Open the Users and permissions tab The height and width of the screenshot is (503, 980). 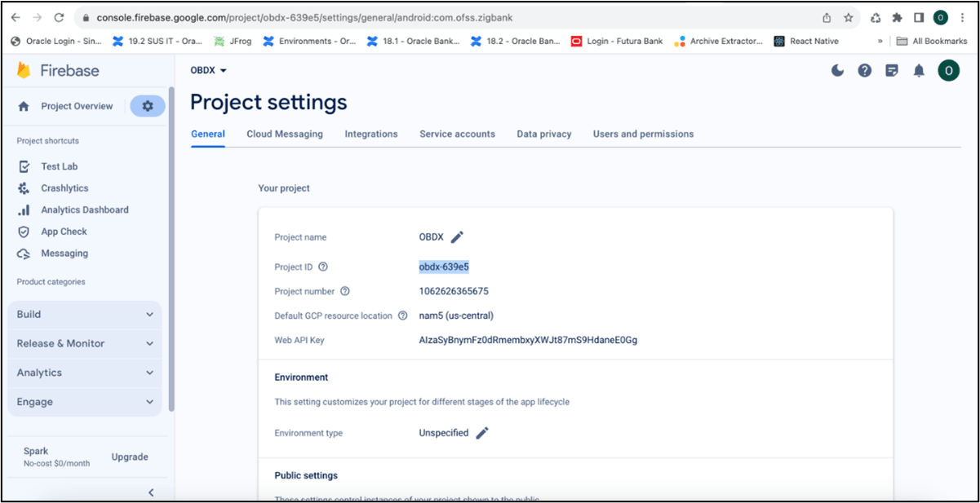click(643, 134)
